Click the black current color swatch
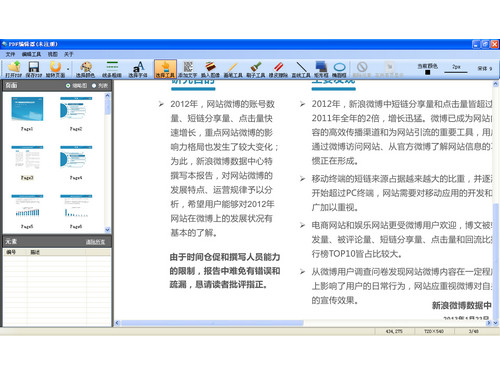Viewport: 500px width, 375px height. [x=428, y=72]
